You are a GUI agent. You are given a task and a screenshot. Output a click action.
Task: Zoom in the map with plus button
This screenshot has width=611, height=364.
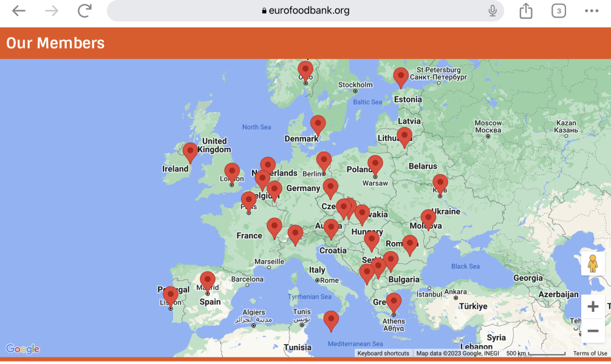(593, 306)
